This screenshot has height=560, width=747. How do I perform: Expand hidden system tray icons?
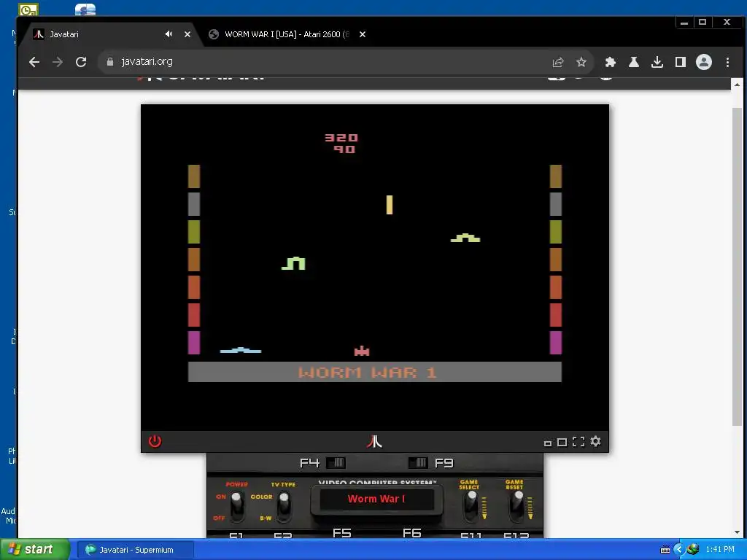click(x=679, y=550)
